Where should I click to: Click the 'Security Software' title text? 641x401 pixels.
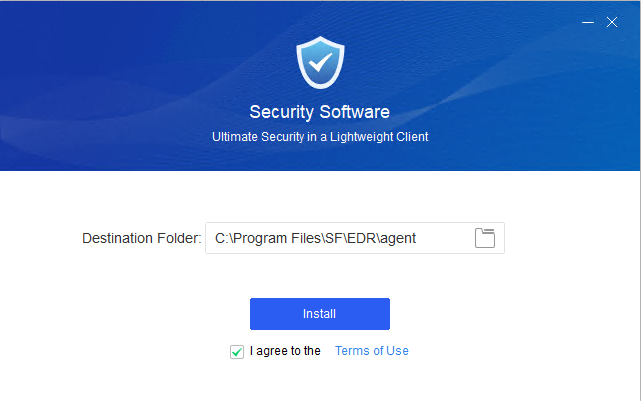(320, 112)
